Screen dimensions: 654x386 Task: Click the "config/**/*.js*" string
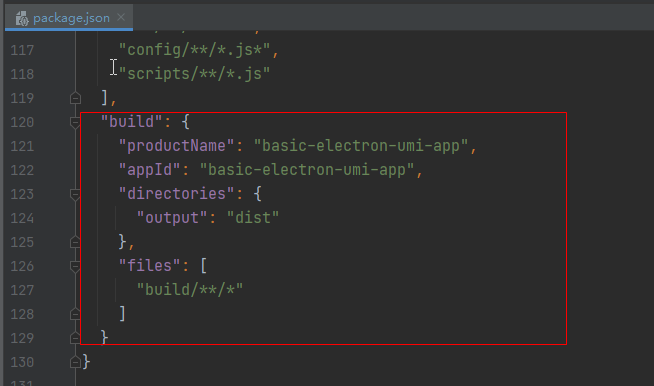pos(195,50)
